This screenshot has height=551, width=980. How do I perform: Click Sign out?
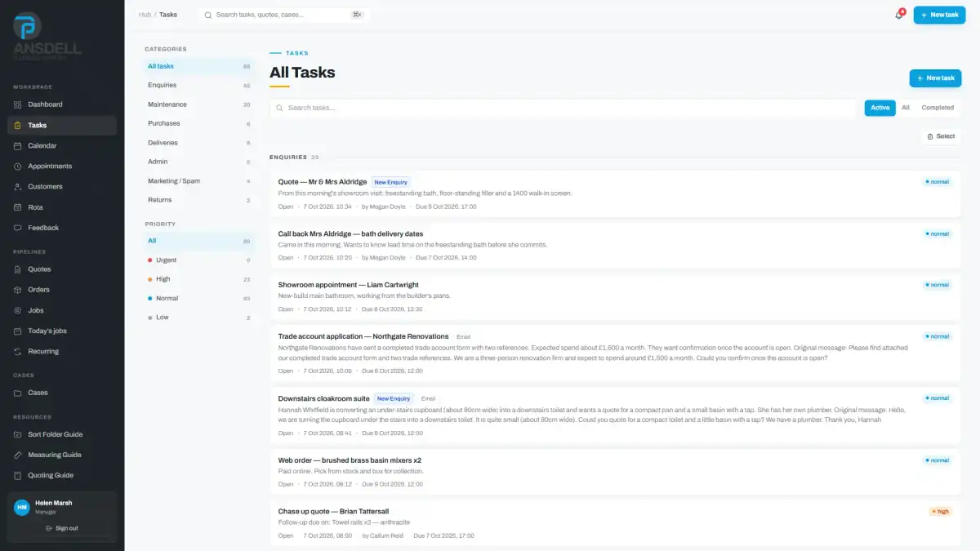pos(62,528)
